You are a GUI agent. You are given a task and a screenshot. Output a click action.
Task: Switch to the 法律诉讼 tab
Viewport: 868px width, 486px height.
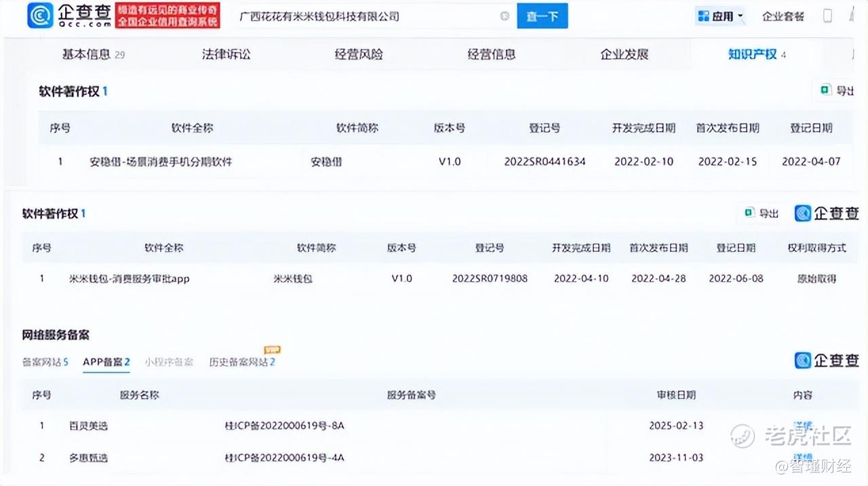pos(226,55)
